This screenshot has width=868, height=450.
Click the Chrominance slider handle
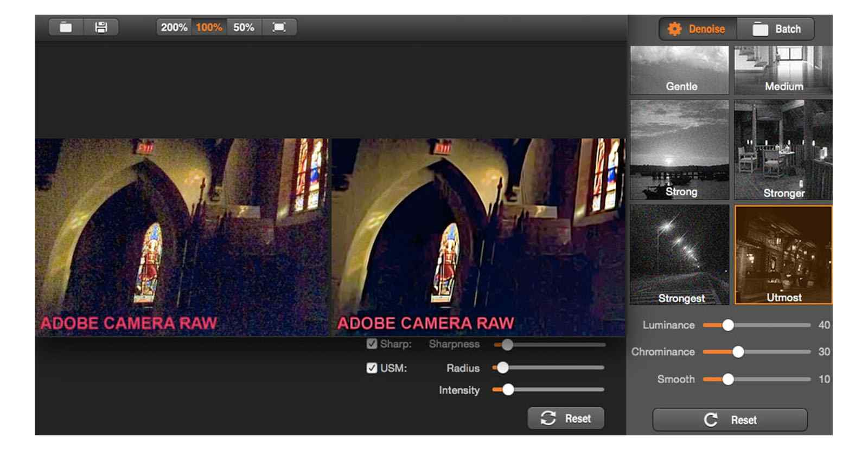point(738,352)
